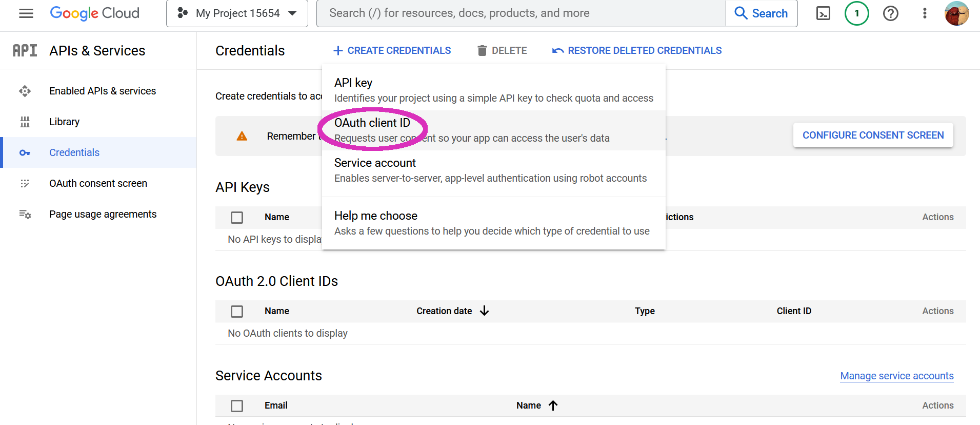This screenshot has width=980, height=425.
Task: Open OAuth consent screen sidebar item
Action: [x=98, y=183]
